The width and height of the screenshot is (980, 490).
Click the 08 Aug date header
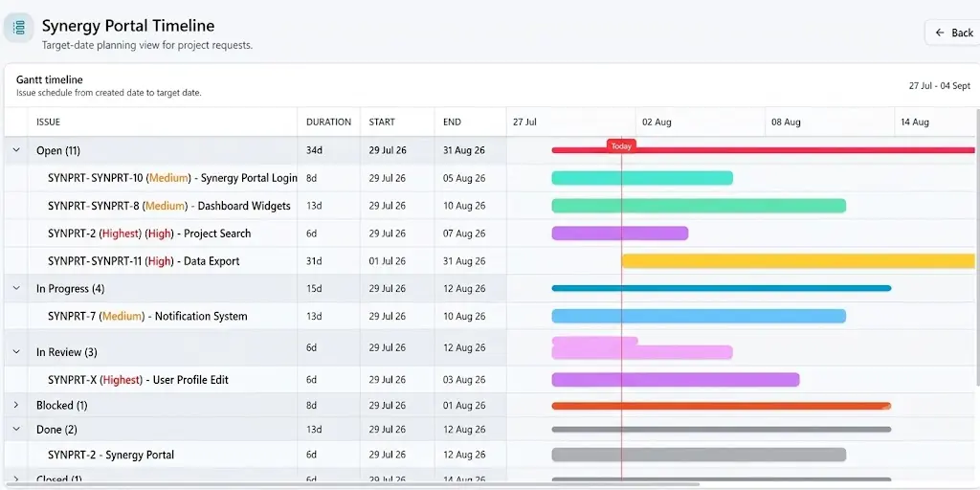click(787, 122)
